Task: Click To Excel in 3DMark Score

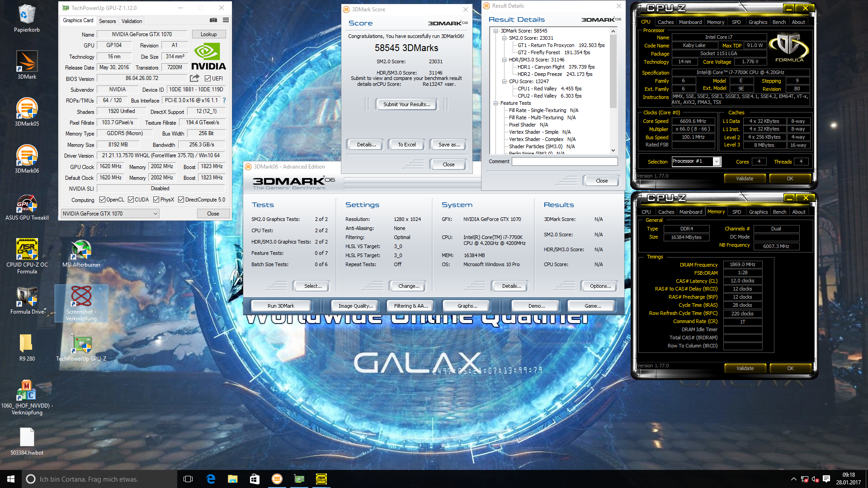Action: coord(406,145)
